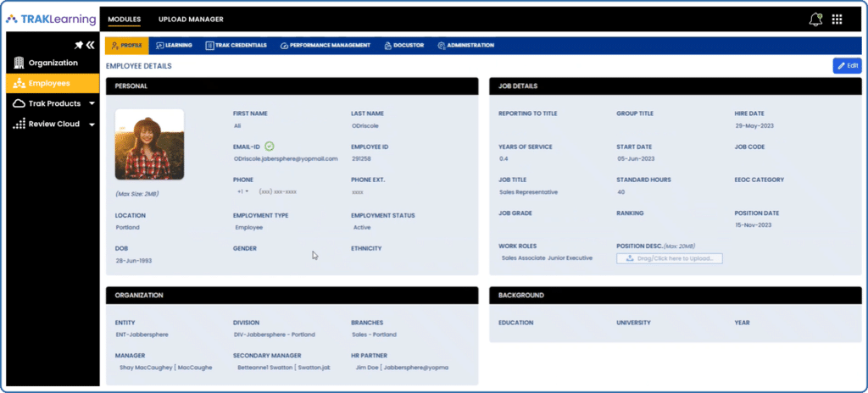Click the Max Size: 2MB note
Screen dimensions: 868x393
pyautogui.click(x=136, y=194)
